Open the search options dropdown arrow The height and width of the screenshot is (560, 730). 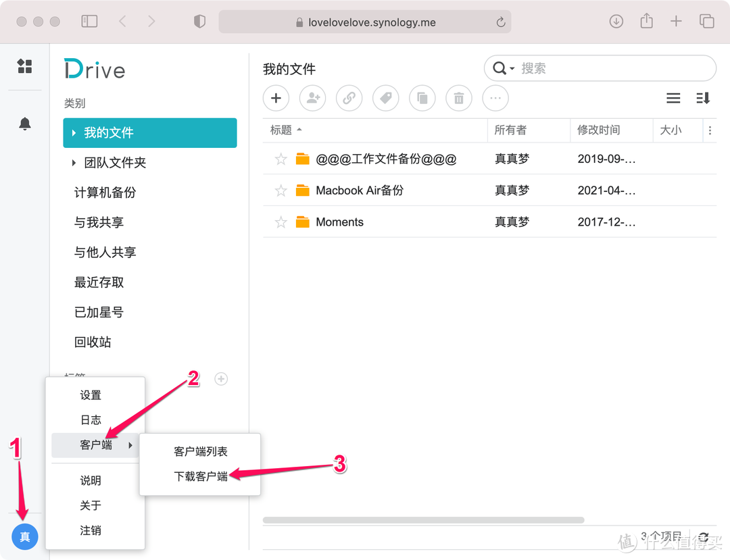(512, 69)
